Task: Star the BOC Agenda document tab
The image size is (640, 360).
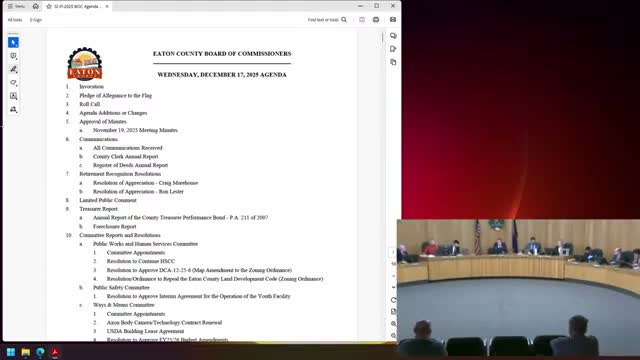Action: pyautogui.click(x=49, y=7)
